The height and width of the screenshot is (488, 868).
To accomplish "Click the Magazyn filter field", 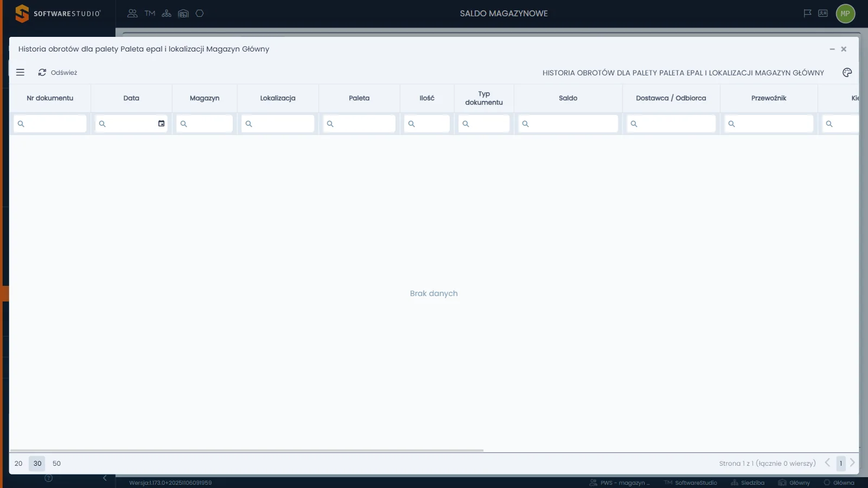I will tap(205, 124).
